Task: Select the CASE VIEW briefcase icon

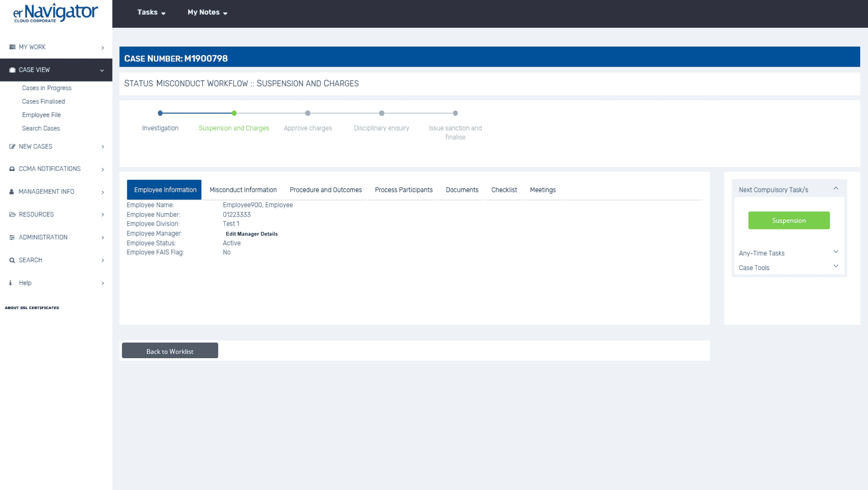Action: click(x=12, y=70)
